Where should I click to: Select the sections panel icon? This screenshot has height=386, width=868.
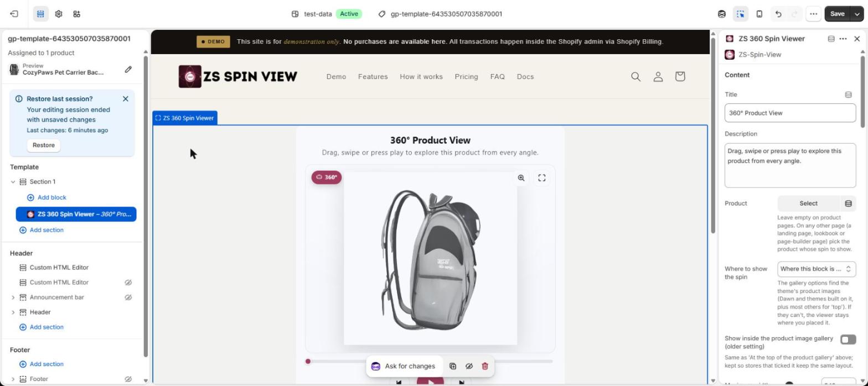40,14
